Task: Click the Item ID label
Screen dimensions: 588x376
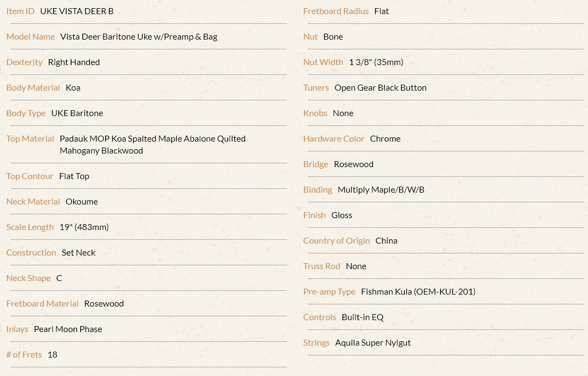Action: coord(20,11)
